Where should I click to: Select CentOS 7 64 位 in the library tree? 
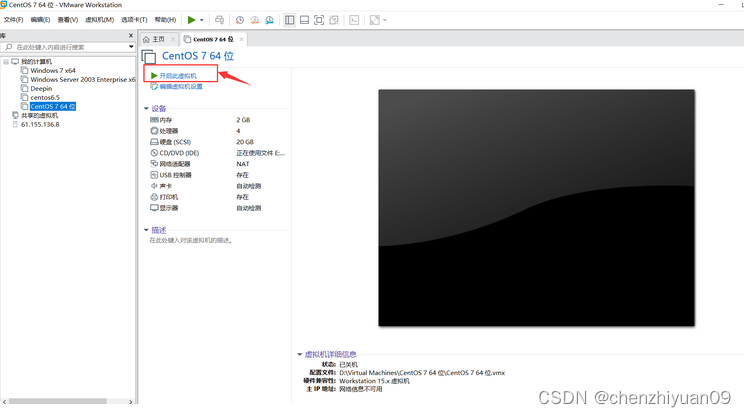click(x=53, y=107)
